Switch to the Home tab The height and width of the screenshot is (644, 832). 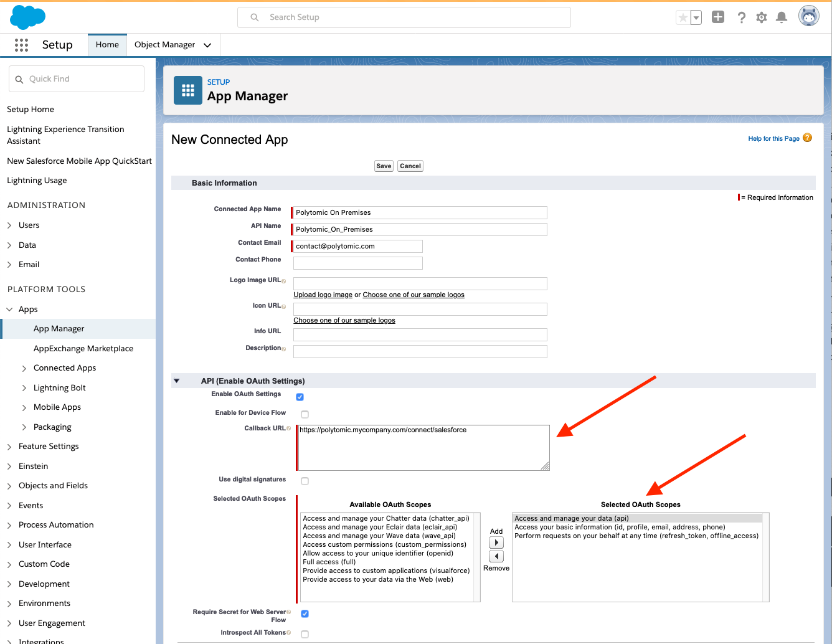tap(107, 45)
